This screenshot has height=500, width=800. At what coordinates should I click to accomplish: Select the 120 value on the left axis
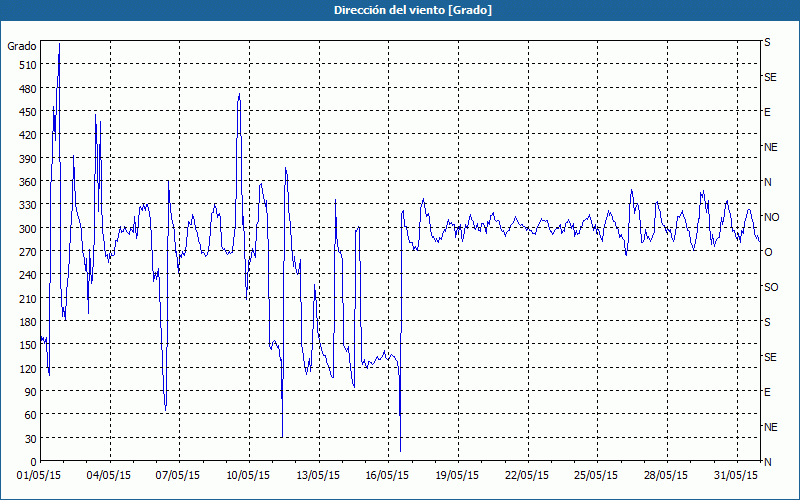[28, 368]
